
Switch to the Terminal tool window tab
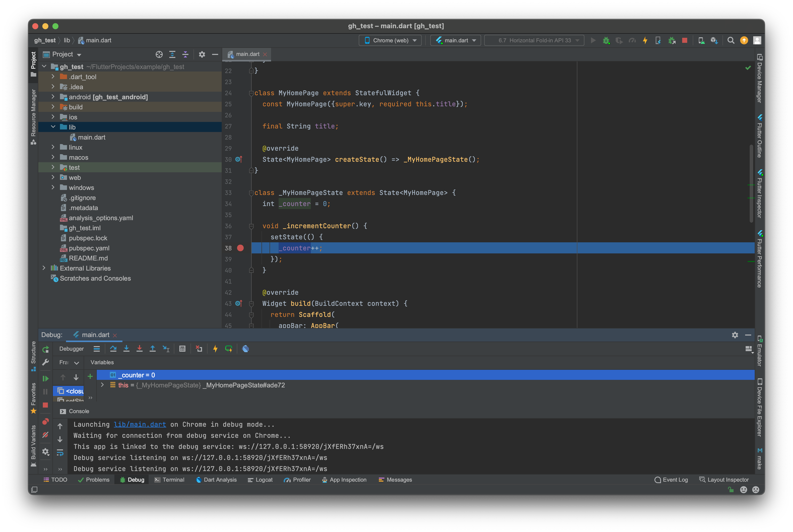click(x=169, y=480)
